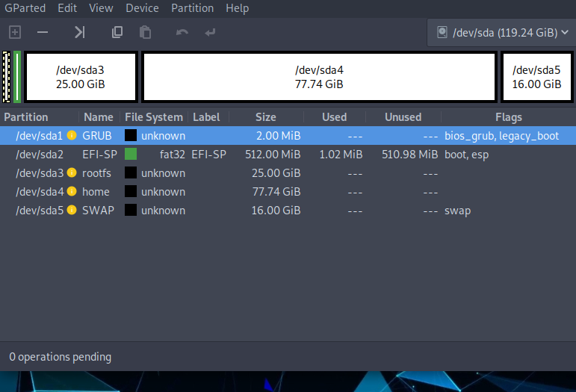Open the GParted menu

point(25,8)
